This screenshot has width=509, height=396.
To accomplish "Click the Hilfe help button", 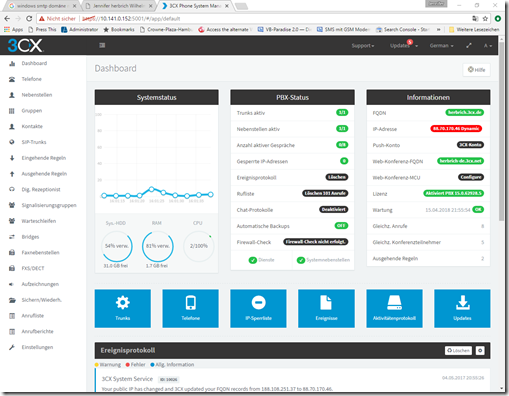I will [477, 70].
